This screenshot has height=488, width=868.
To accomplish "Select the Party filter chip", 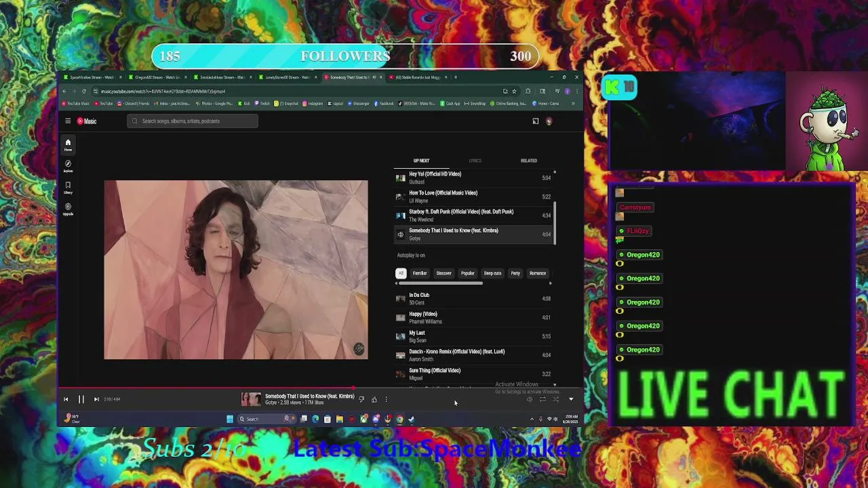I will [515, 273].
